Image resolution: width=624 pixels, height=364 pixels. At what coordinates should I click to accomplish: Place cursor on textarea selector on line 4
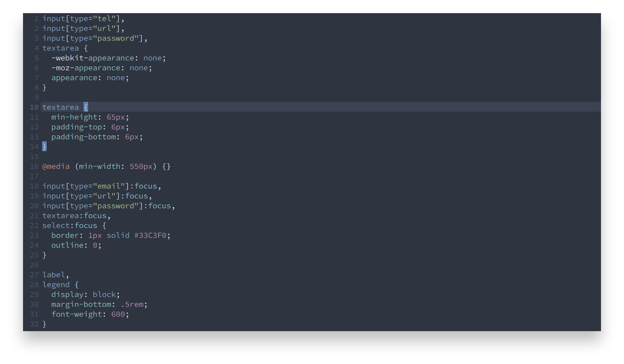pos(60,48)
